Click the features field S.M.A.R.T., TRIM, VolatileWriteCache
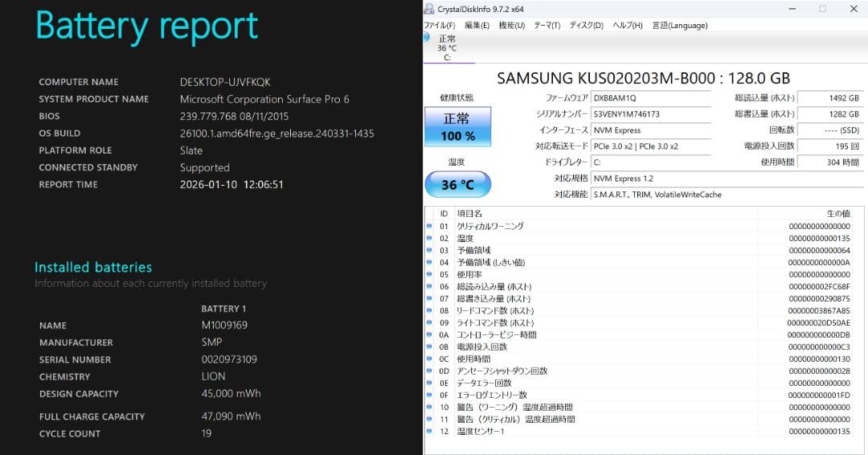 coord(727,195)
